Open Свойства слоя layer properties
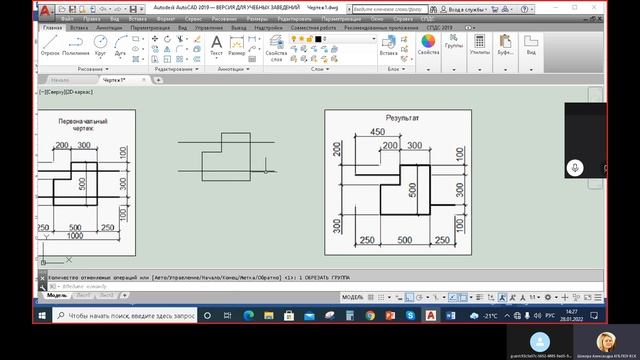640x360 pixels. [x=276, y=48]
